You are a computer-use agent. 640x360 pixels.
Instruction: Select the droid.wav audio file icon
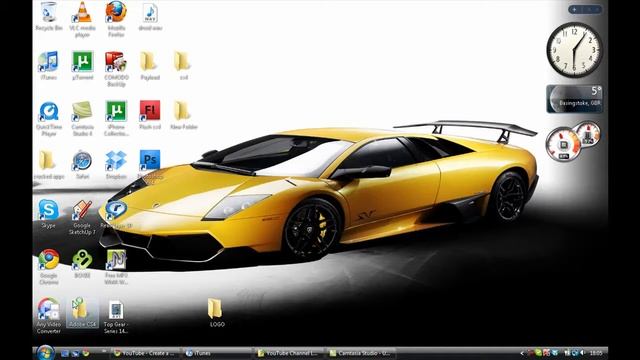point(150,16)
